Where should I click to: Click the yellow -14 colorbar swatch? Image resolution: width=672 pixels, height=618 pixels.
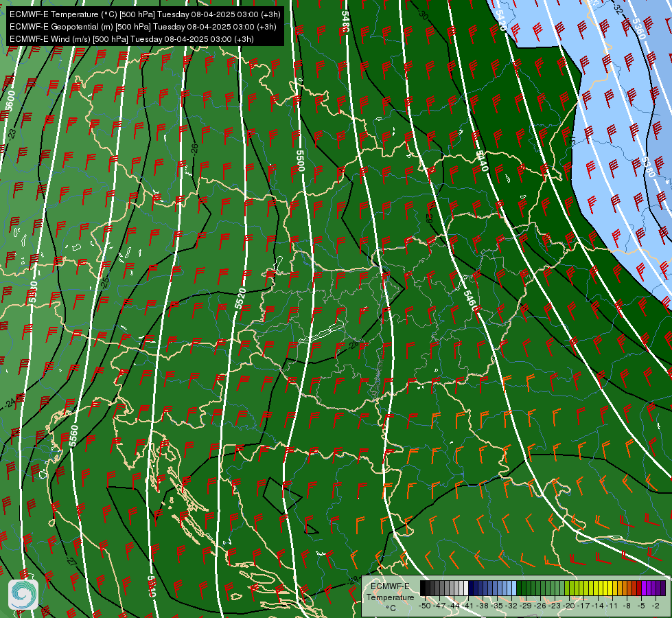pos(601,588)
